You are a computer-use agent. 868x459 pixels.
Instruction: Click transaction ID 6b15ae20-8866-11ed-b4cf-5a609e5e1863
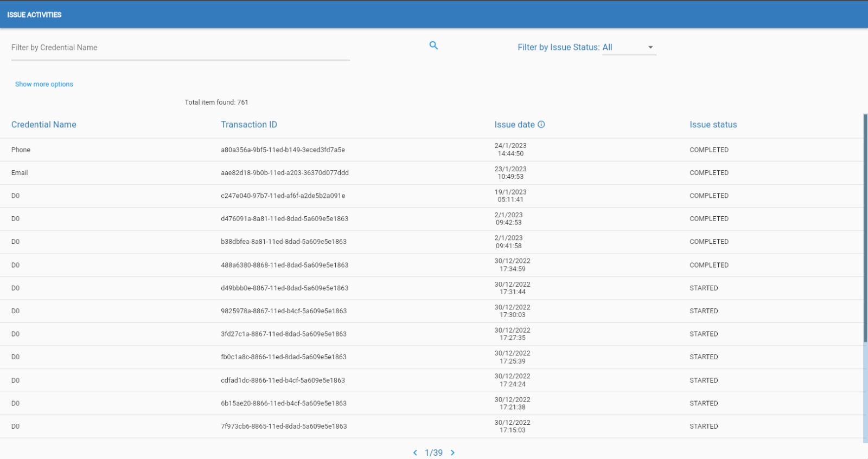[284, 403]
